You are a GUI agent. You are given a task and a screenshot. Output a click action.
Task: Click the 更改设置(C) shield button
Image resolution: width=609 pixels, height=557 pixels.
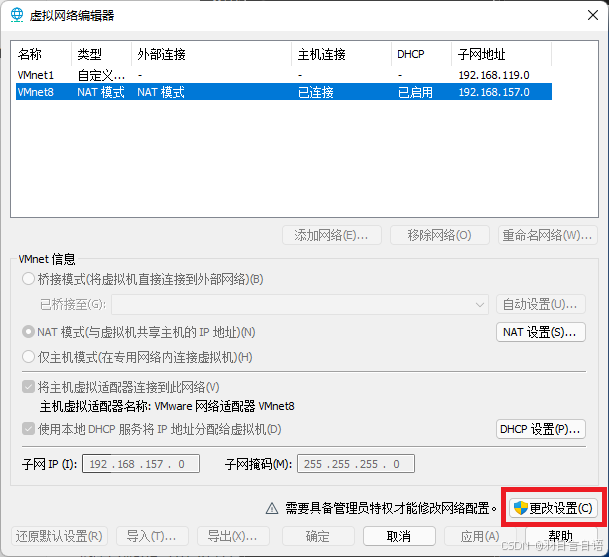553,508
